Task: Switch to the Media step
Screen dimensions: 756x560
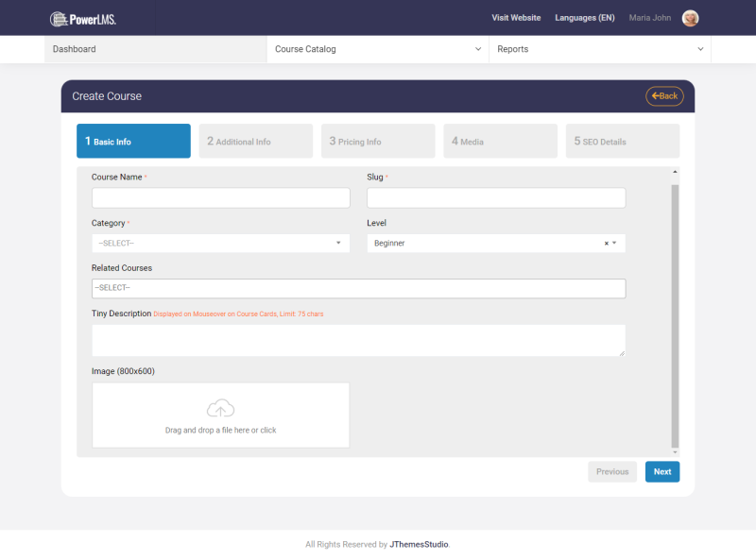Action: coord(501,142)
